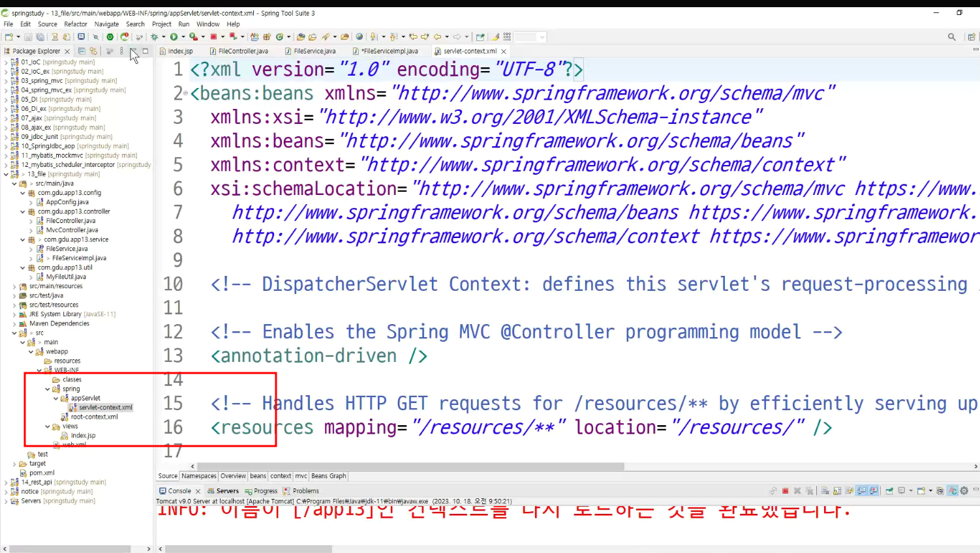Close the servlet-context.xml editor tab
980x553 pixels.
pos(504,51)
